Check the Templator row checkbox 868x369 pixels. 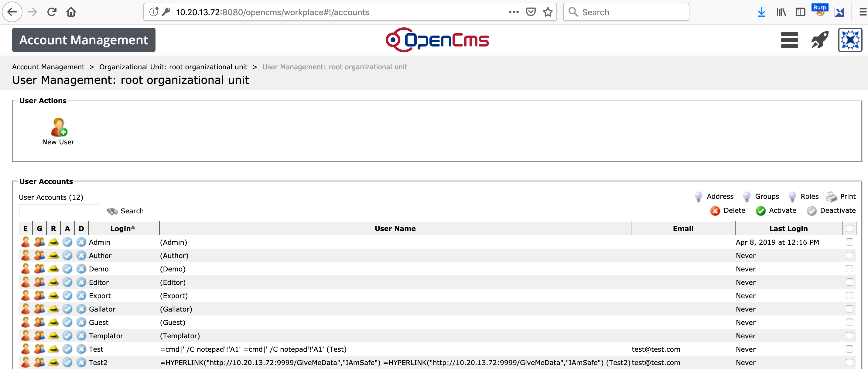pyautogui.click(x=849, y=336)
